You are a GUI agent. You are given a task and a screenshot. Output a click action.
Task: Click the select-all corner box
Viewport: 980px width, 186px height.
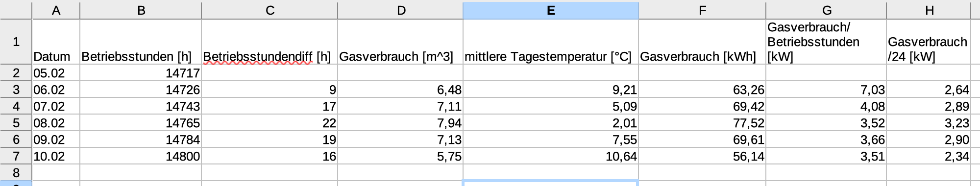pyautogui.click(x=16, y=10)
